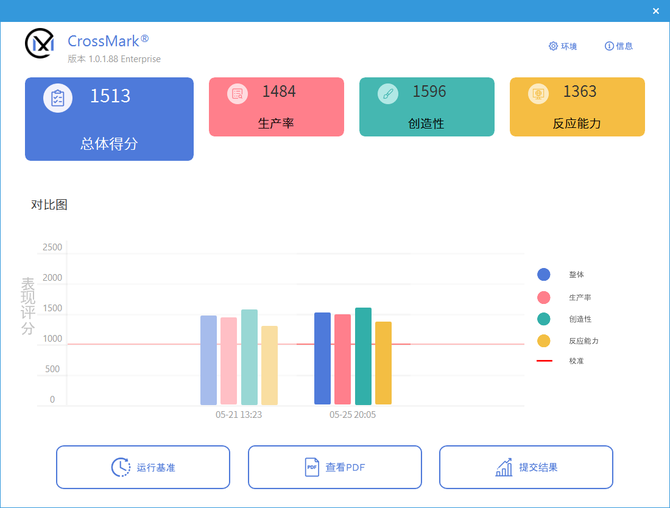
Task: Click the productivity document icon
Action: (238, 94)
